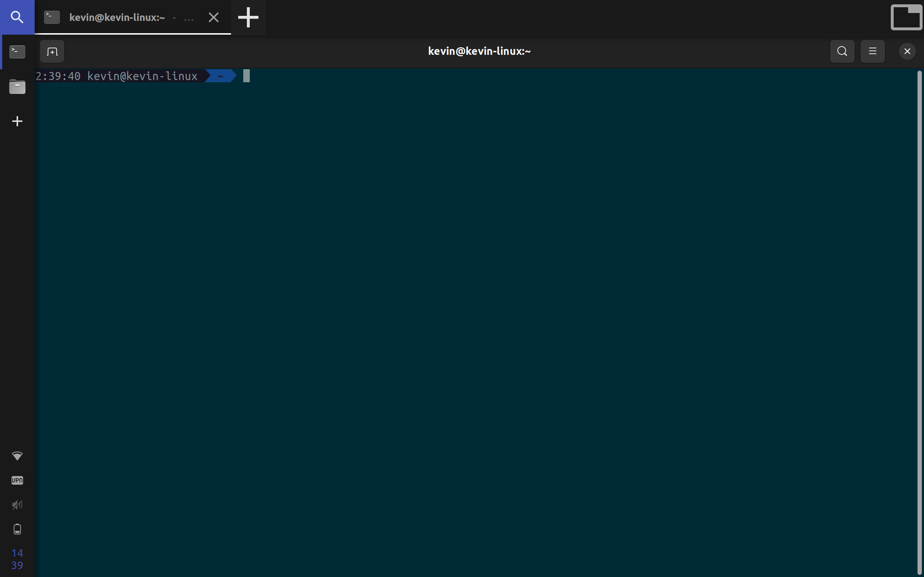Open new terminal tab button in headerbar
This screenshot has width=924, height=577.
click(x=52, y=51)
